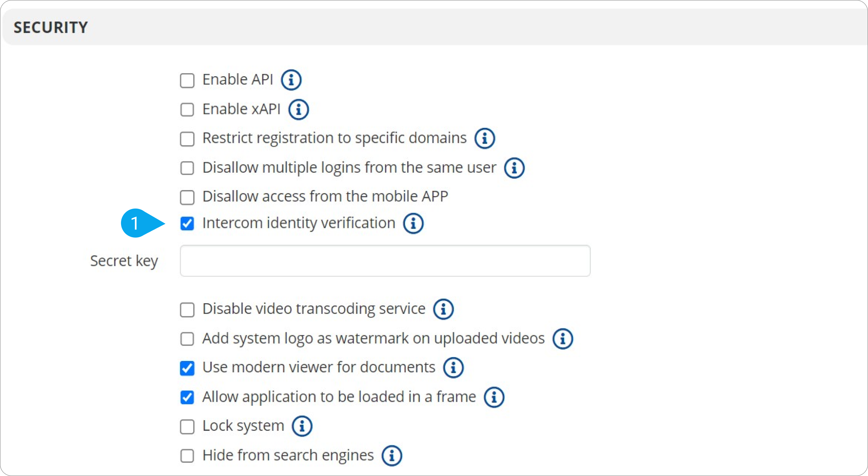Open the Enable xAPI info tooltip
This screenshot has height=476, width=868.
point(298,109)
